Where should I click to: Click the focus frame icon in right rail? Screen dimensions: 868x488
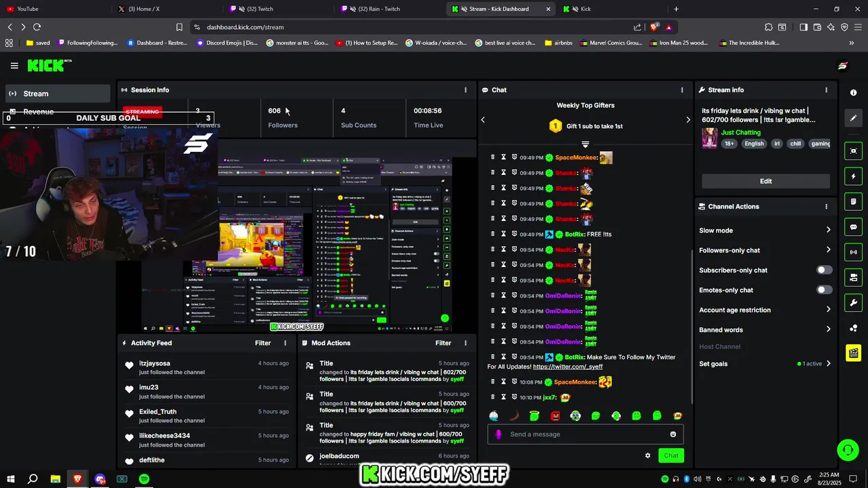tap(853, 150)
